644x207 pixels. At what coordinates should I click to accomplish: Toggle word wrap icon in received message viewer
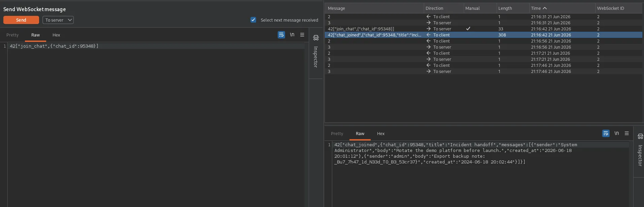tap(606, 133)
